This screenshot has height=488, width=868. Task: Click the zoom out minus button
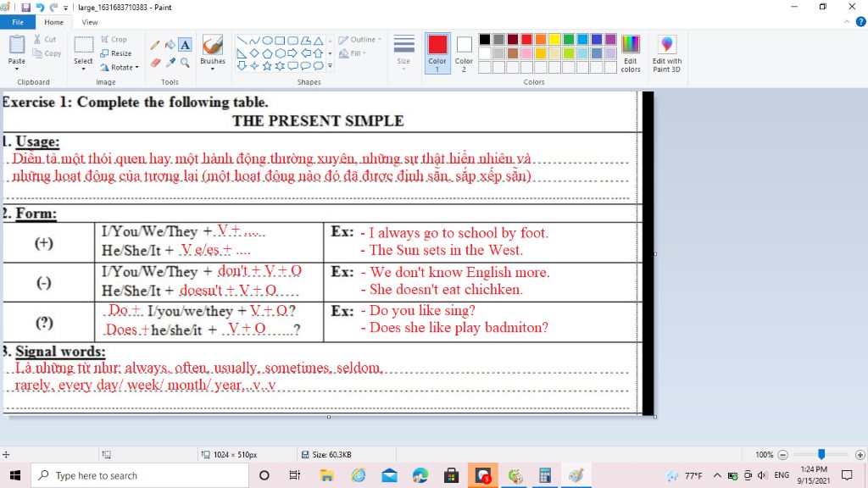[x=782, y=455]
